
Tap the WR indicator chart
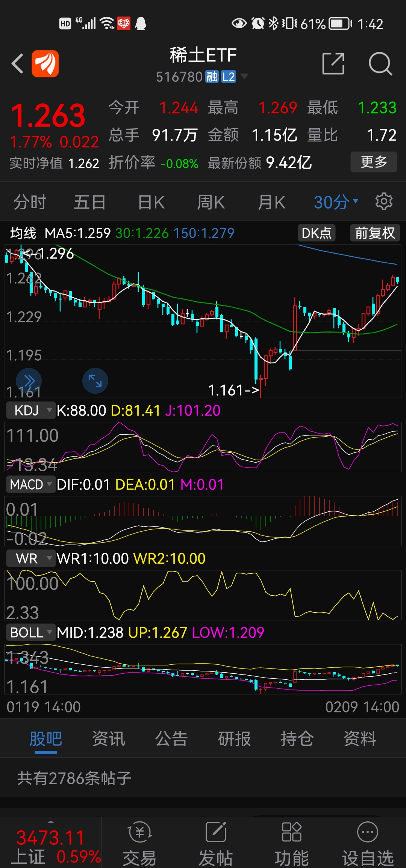203,595
